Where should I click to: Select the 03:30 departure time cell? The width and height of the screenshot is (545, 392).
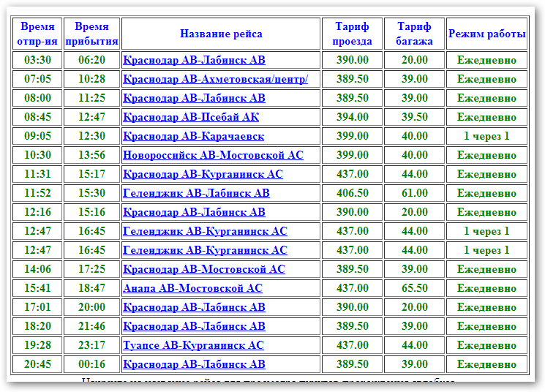coord(37,60)
